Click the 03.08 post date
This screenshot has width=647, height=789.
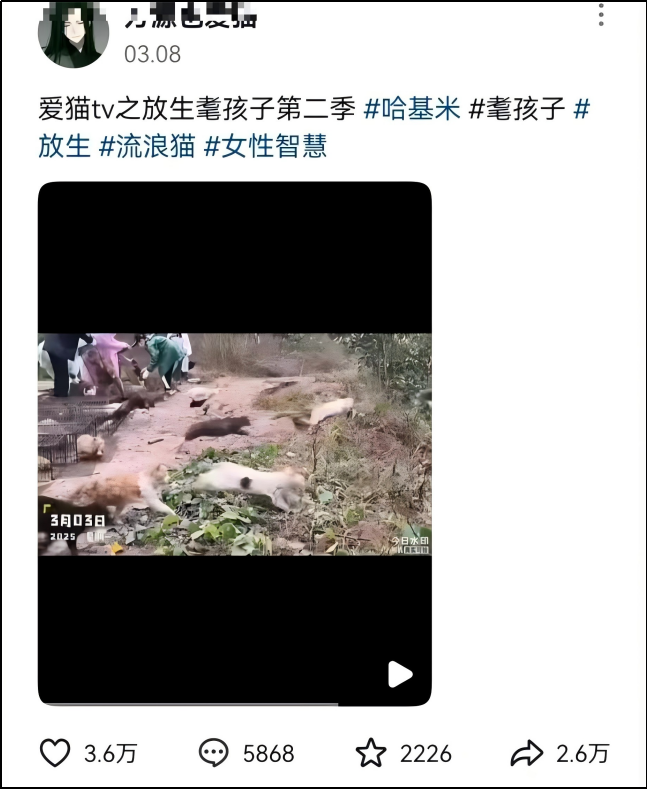coord(152,54)
